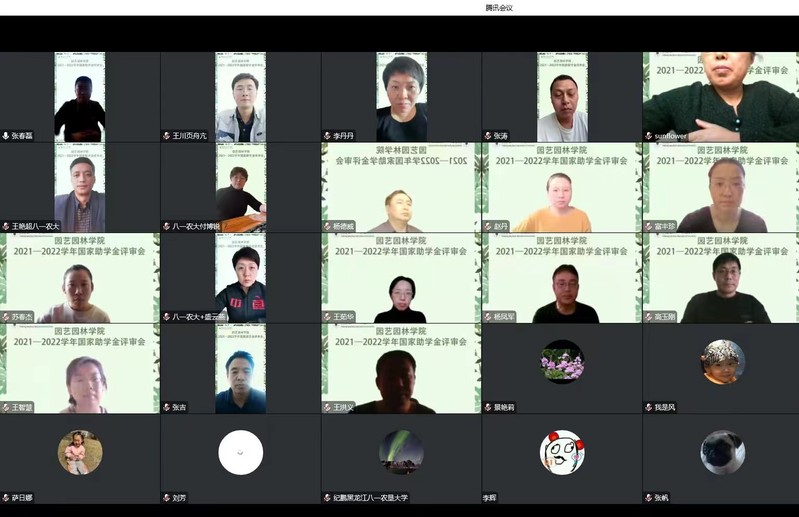This screenshot has width=799, height=517.
Task: Click the 王艳超八一农大 name label
Action: click(36, 227)
